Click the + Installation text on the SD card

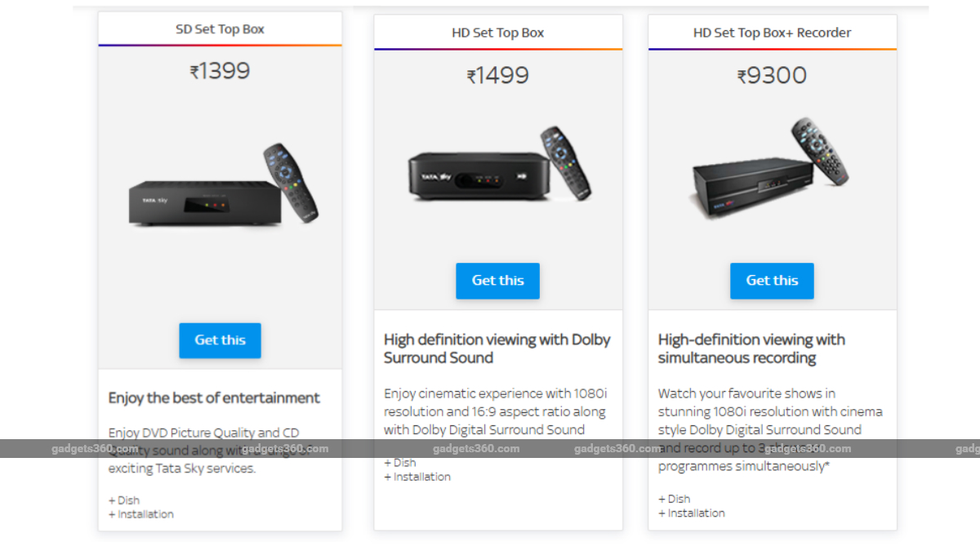(x=140, y=514)
